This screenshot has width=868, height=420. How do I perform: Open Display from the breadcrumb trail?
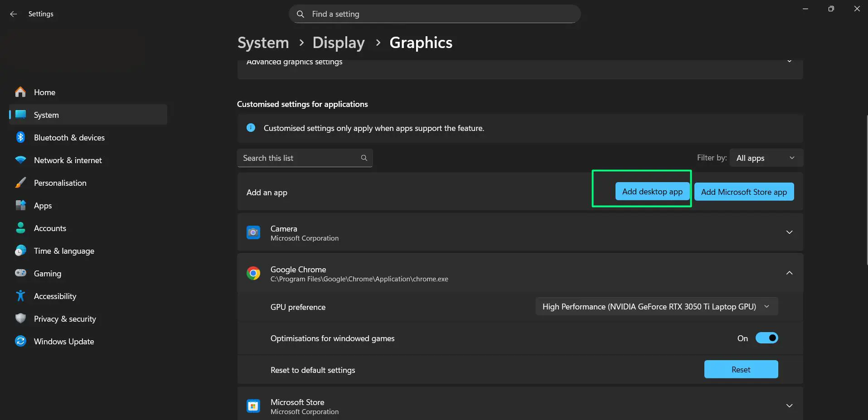coord(338,42)
